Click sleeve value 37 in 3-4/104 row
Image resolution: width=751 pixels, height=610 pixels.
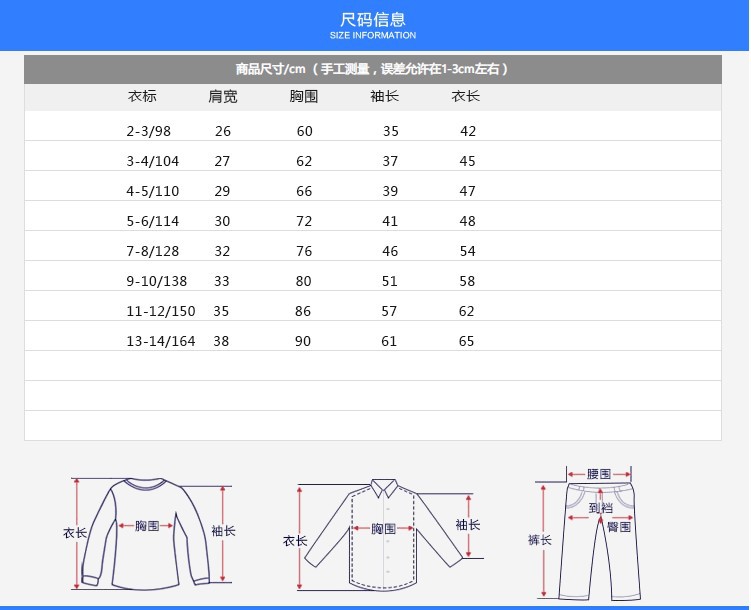coord(390,161)
